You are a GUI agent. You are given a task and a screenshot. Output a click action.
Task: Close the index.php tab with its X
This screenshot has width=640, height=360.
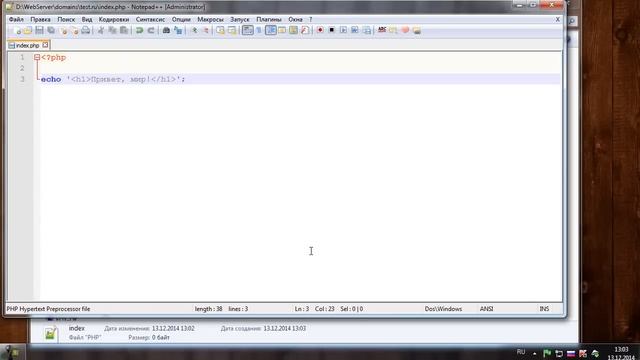pyautogui.click(x=45, y=45)
